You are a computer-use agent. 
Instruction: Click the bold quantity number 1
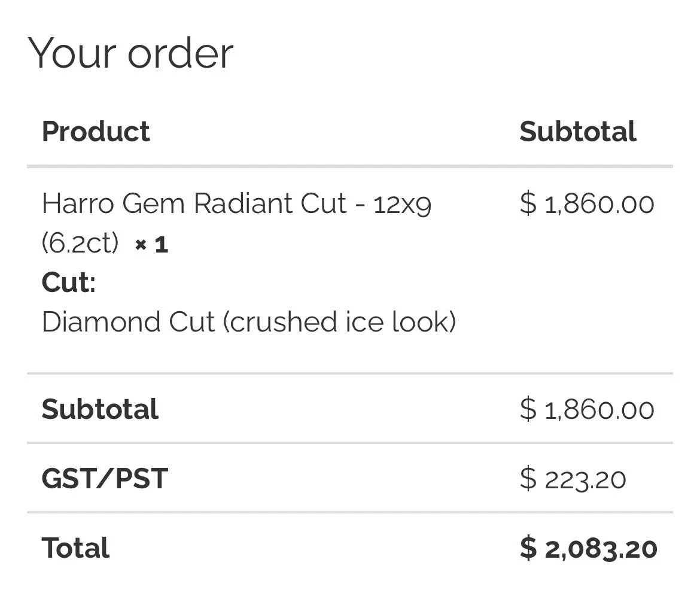162,244
